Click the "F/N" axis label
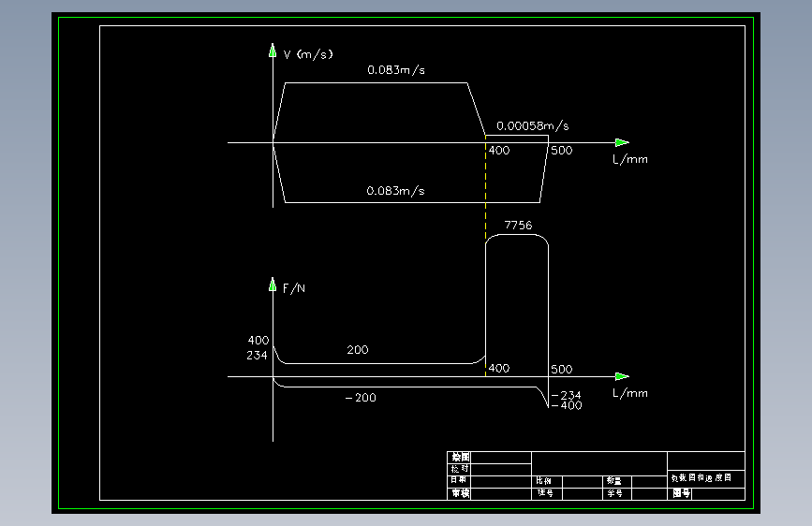The width and height of the screenshot is (812, 526). pyautogui.click(x=294, y=288)
